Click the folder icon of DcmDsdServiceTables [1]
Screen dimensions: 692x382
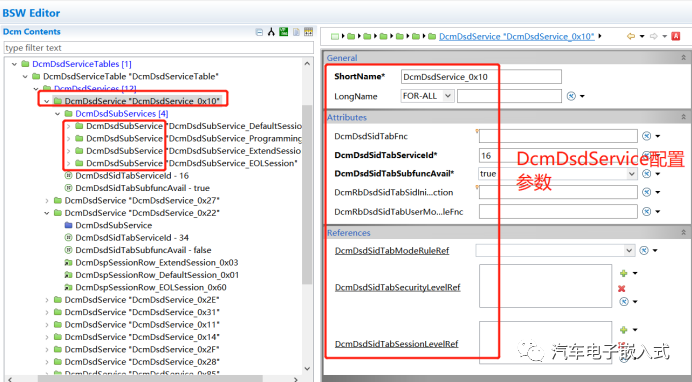pyautogui.click(x=26, y=64)
